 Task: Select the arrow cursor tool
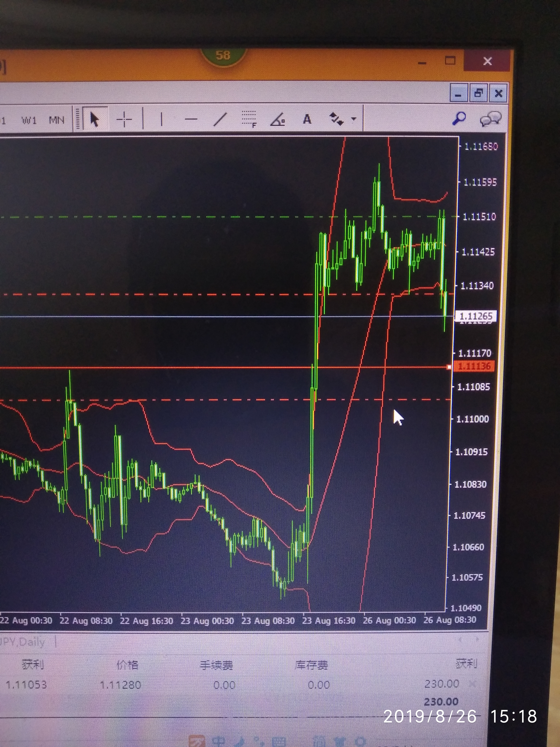click(x=95, y=119)
